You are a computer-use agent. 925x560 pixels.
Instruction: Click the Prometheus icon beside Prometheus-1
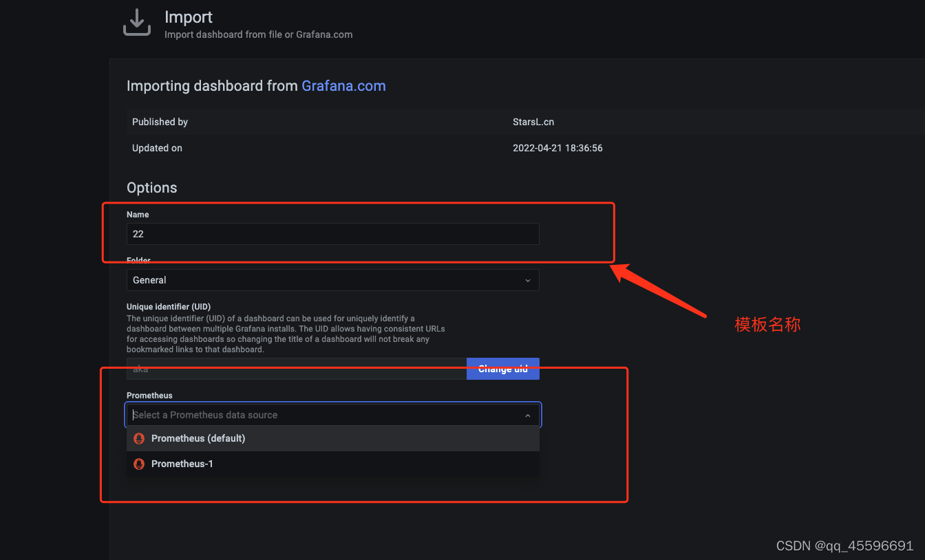pos(139,464)
